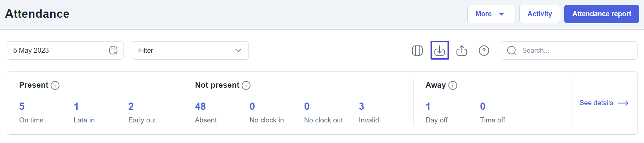Image resolution: width=644 pixels, height=143 pixels.
Task: Expand the Filter dropdown
Action: (190, 50)
